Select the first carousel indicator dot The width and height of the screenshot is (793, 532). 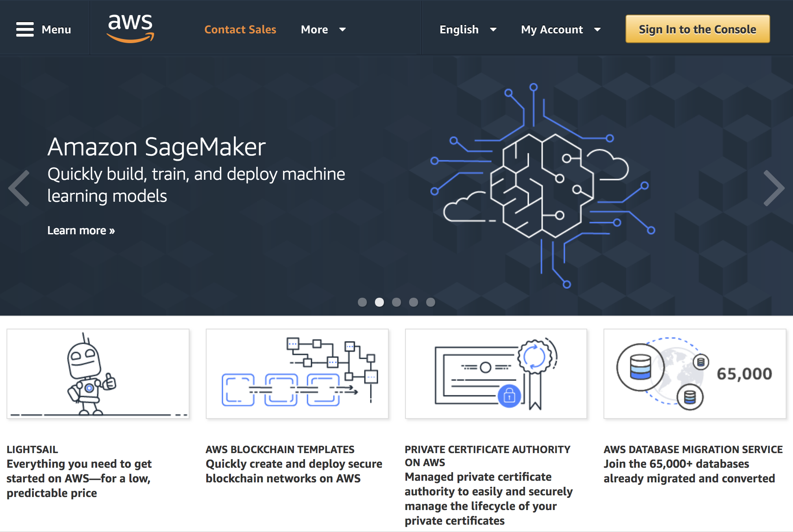click(x=362, y=302)
